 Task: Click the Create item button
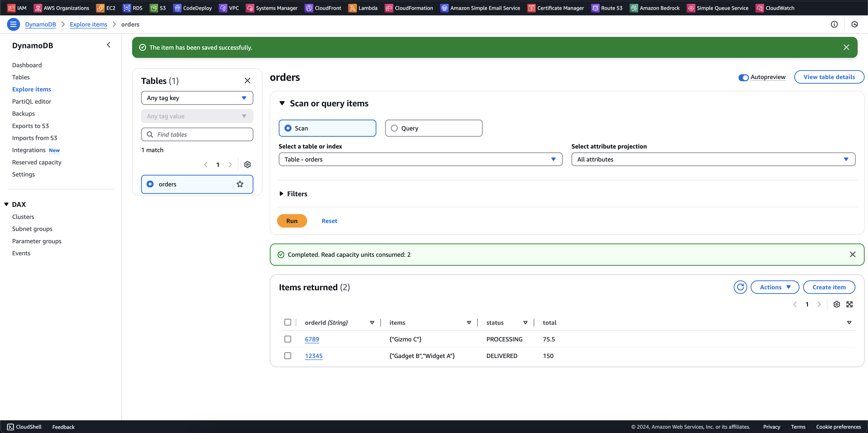point(829,287)
